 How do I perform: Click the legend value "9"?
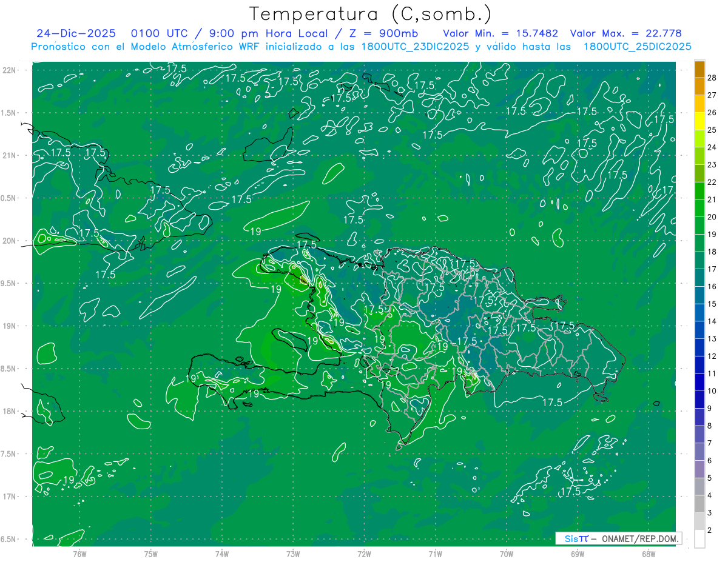click(x=710, y=409)
